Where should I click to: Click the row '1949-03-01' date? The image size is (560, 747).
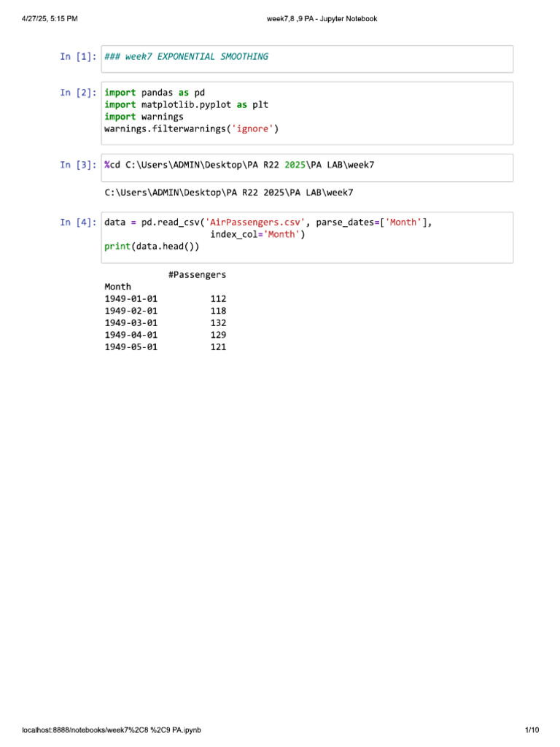131,323
